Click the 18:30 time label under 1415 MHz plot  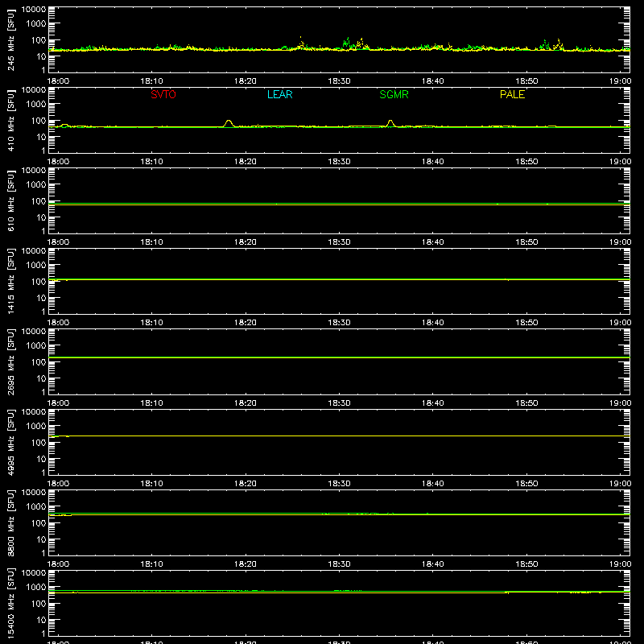click(339, 323)
